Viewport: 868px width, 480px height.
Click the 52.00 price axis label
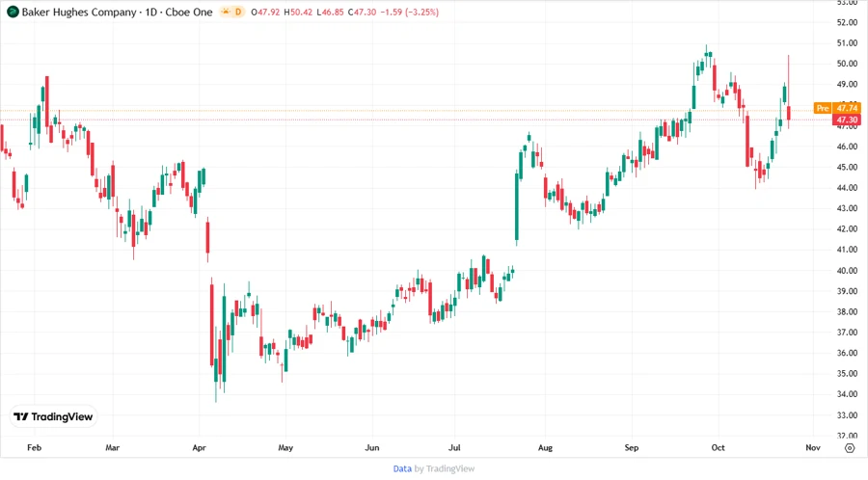point(847,23)
